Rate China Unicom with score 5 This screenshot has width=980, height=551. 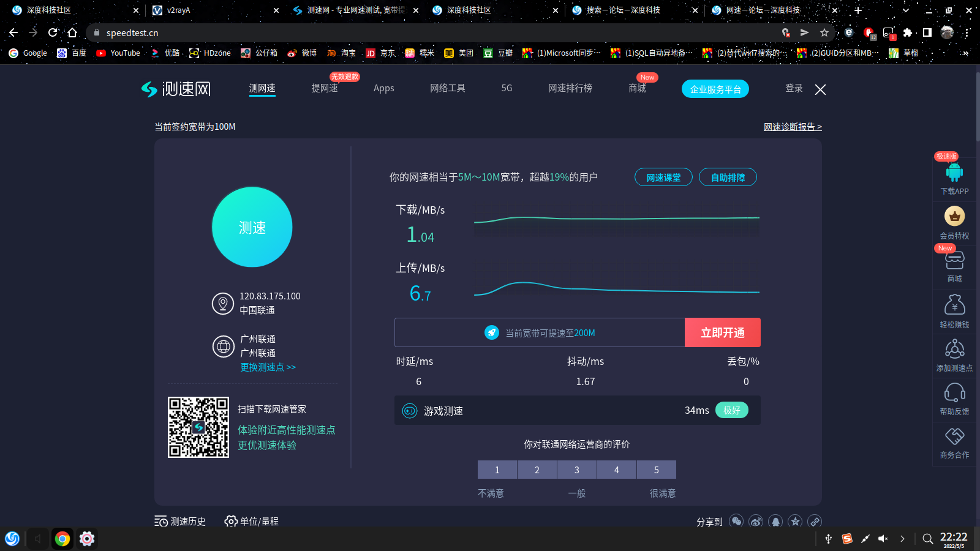tap(656, 470)
